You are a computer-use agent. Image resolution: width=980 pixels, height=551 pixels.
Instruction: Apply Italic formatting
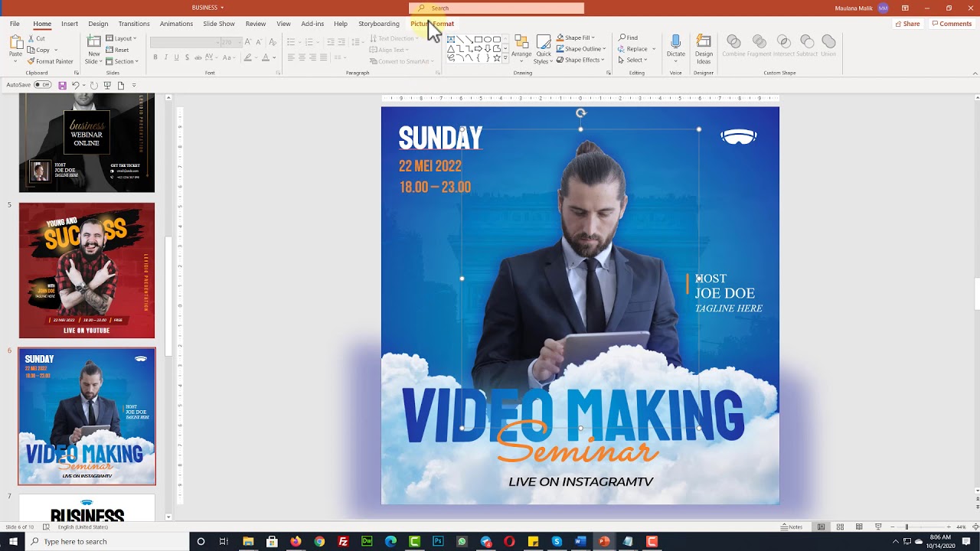[166, 57]
